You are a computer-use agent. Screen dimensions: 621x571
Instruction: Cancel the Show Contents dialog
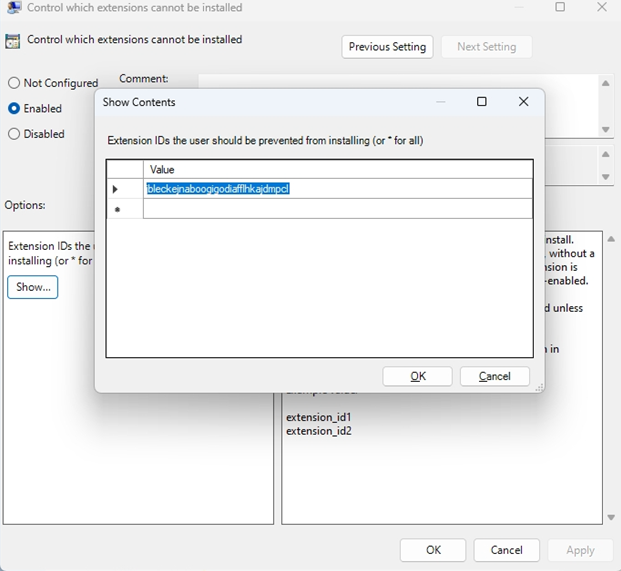coord(494,376)
